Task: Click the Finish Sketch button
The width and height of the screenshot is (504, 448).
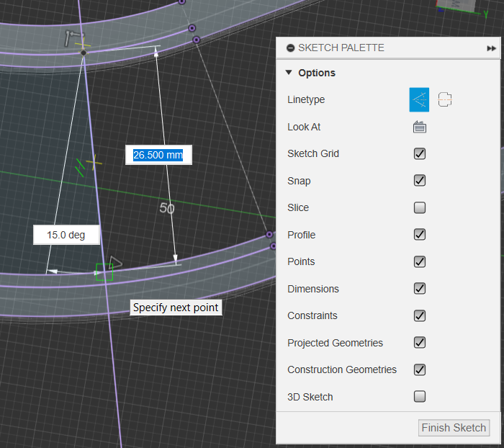Action: 454,428
